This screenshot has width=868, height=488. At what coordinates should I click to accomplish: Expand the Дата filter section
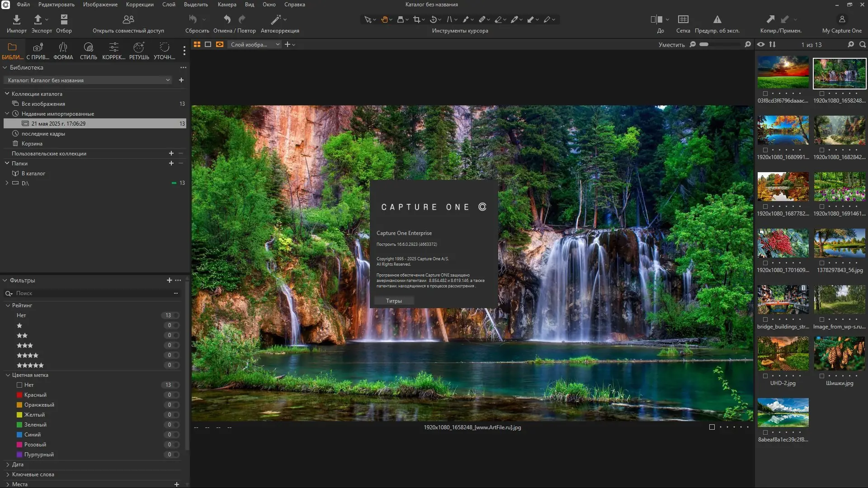coord(8,465)
